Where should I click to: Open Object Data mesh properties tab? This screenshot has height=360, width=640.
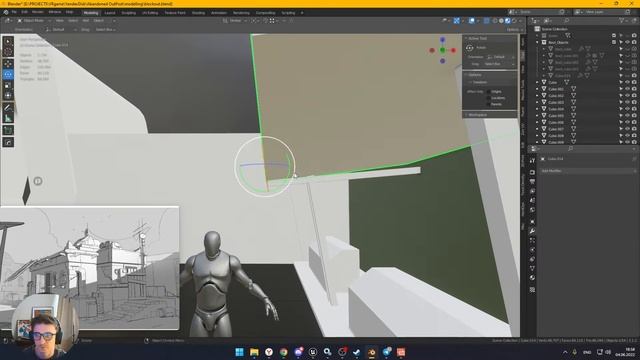[x=532, y=269]
